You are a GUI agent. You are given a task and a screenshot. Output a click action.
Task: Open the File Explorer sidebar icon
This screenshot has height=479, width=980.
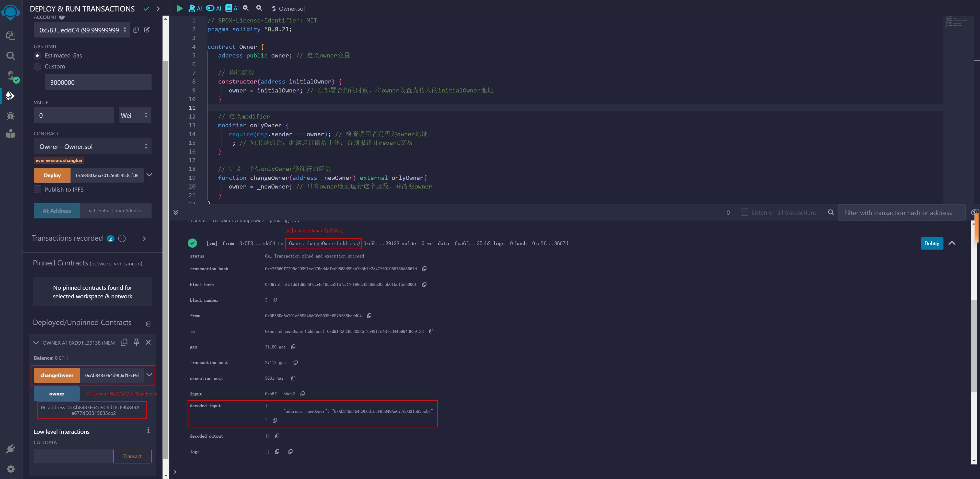11,36
